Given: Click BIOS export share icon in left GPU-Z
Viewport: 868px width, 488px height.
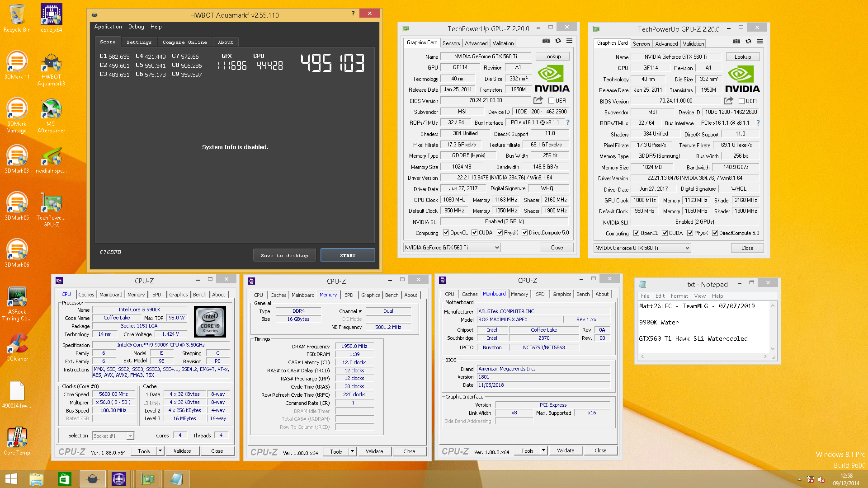Looking at the screenshot, I should [538, 100].
